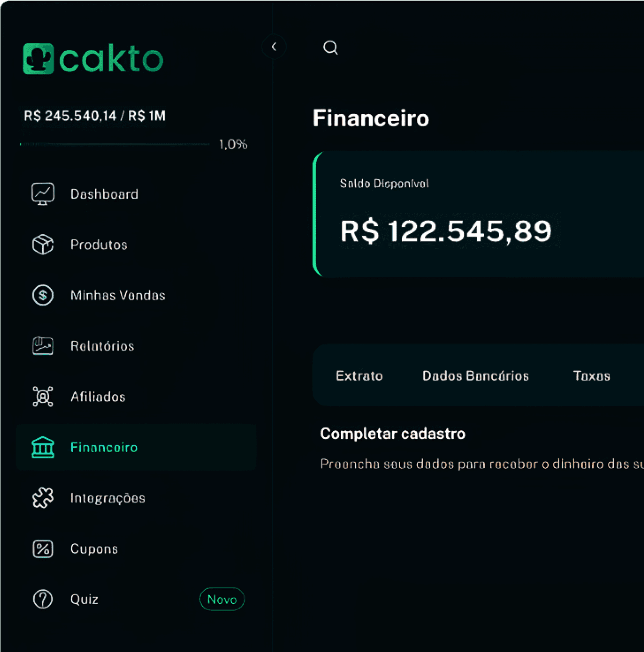Click the Relatórios report icon
The height and width of the screenshot is (652, 644).
(x=43, y=345)
